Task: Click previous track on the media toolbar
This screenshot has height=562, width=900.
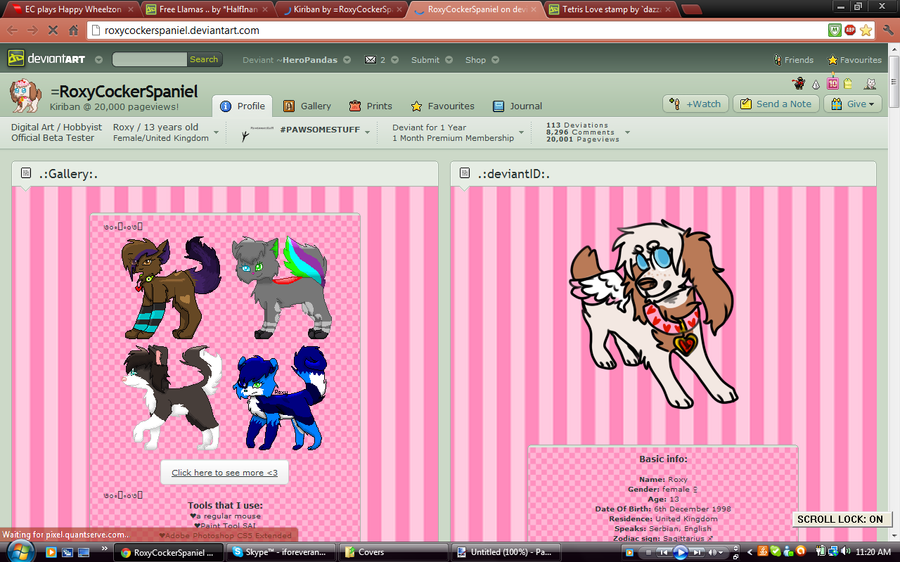Action: click(x=662, y=552)
